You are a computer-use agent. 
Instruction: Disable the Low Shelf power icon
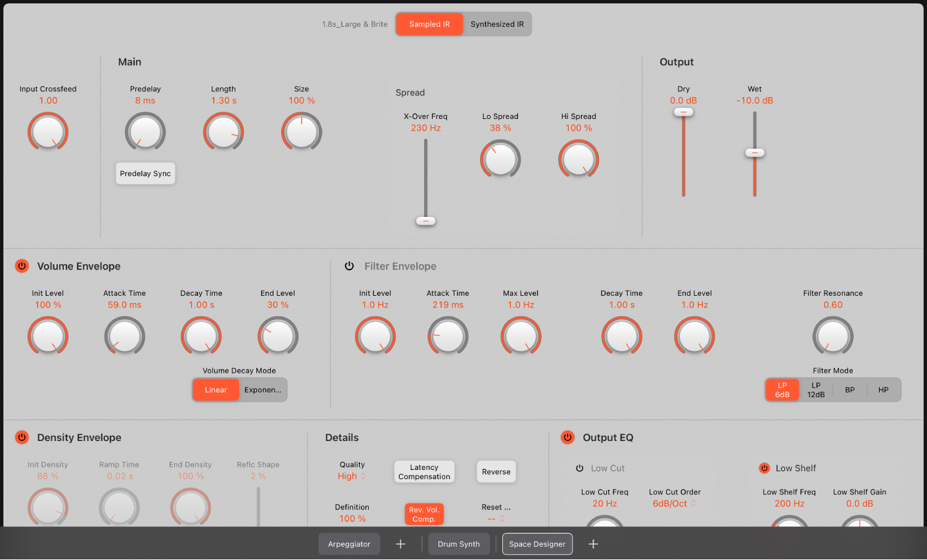[764, 468]
